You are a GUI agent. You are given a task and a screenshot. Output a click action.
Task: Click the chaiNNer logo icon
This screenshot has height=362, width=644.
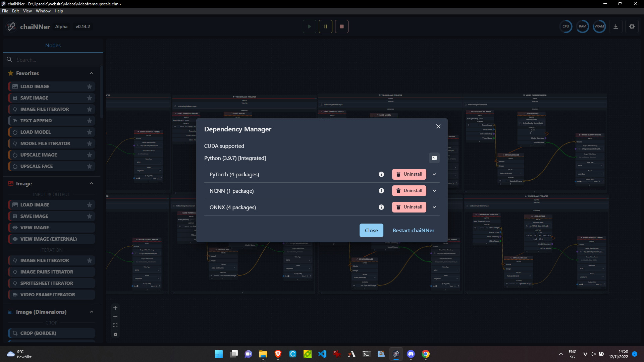(11, 26)
